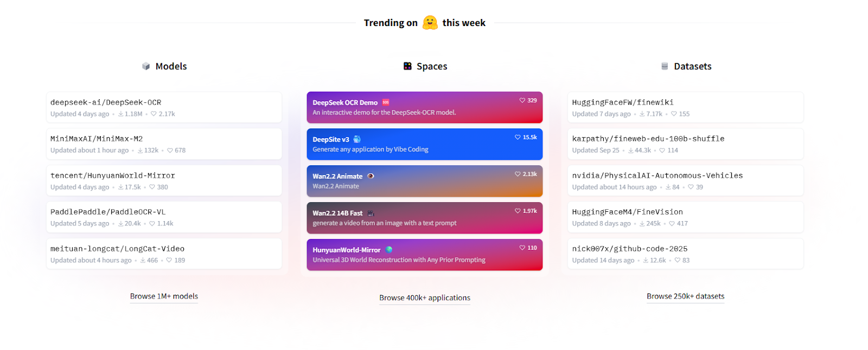Click the colorful grid icon beside Spaces heading

407,66
